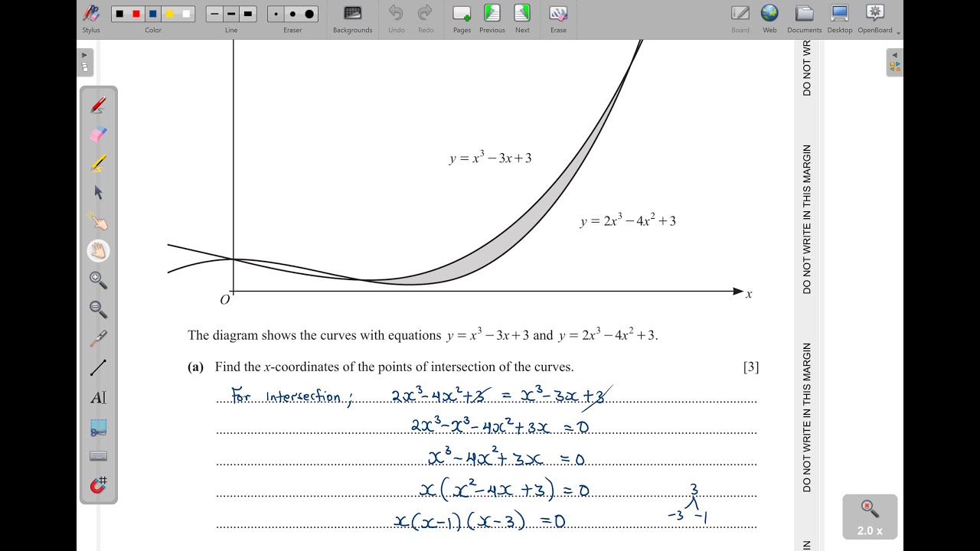Switch to Board mode
Image resolution: width=980 pixels, height=551 pixels.
(740, 19)
